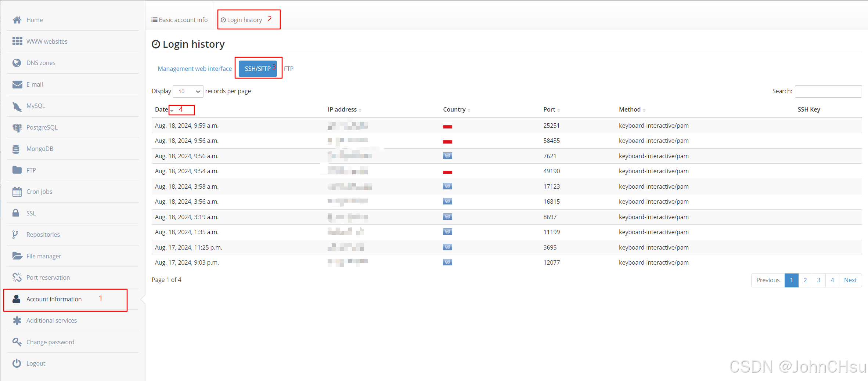Screen dimensions: 868x381
Task: Open page 3 of login history
Action: [818, 280]
